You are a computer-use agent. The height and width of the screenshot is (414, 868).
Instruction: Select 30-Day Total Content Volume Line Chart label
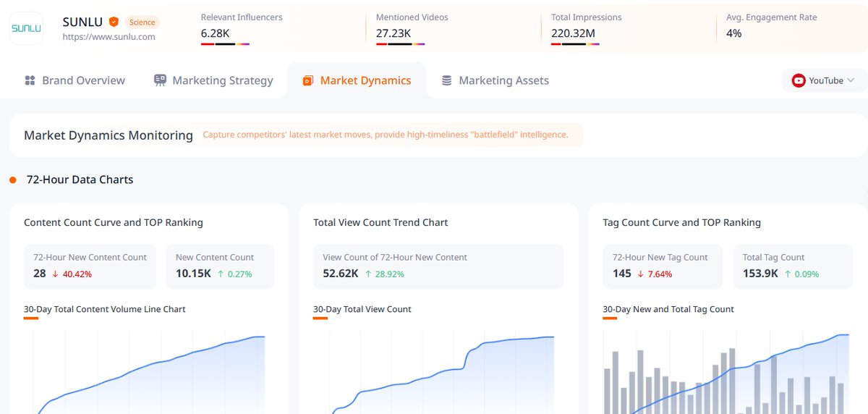[105, 309]
